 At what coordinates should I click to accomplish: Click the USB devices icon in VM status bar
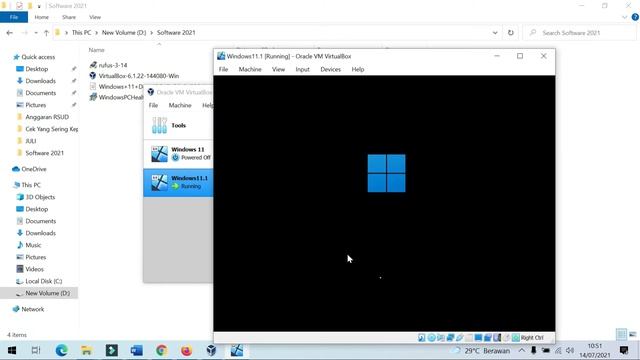pos(460,338)
